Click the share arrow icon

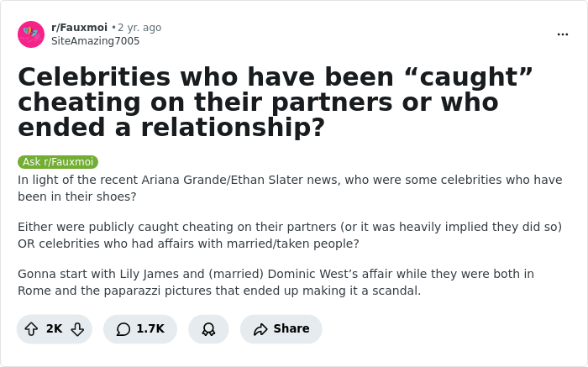260,329
